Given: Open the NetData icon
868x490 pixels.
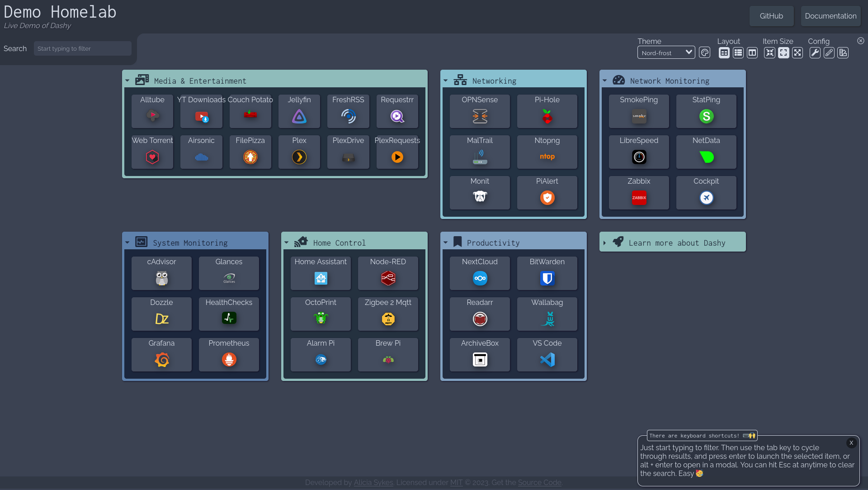Looking at the screenshot, I should click(706, 157).
